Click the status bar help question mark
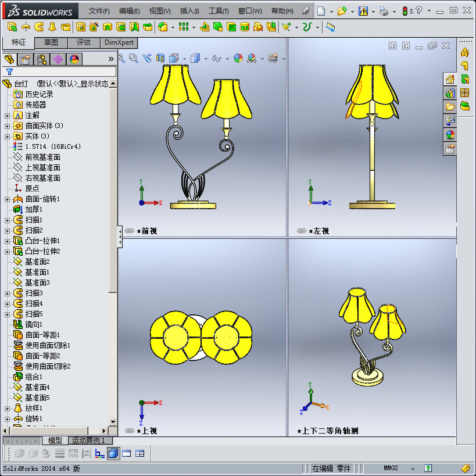 pyautogui.click(x=428, y=468)
